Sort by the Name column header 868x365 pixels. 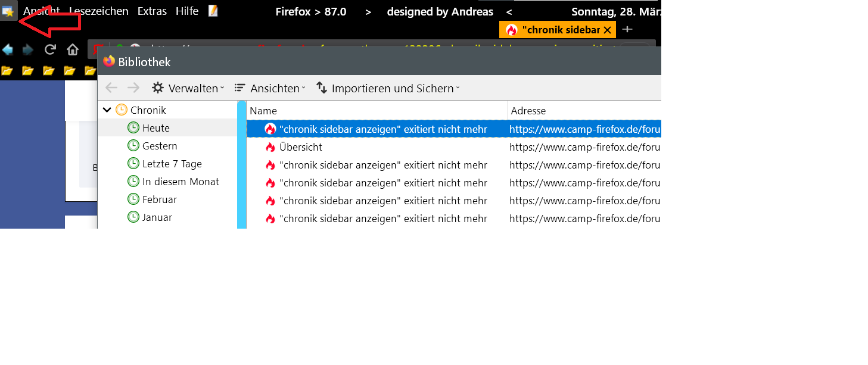coord(377,111)
